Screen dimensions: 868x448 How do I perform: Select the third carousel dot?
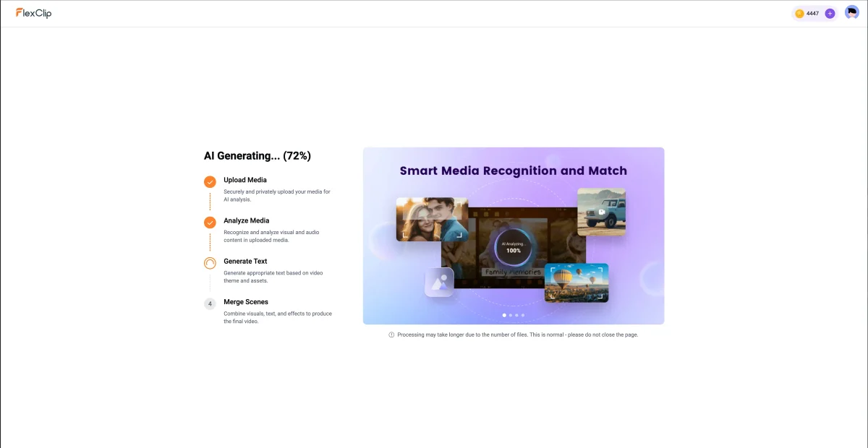516,315
